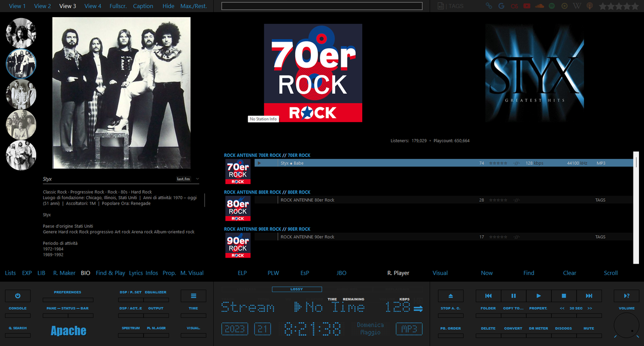The width and height of the screenshot is (644, 346).
Task: Switch to R. Player tab
Action: click(398, 273)
